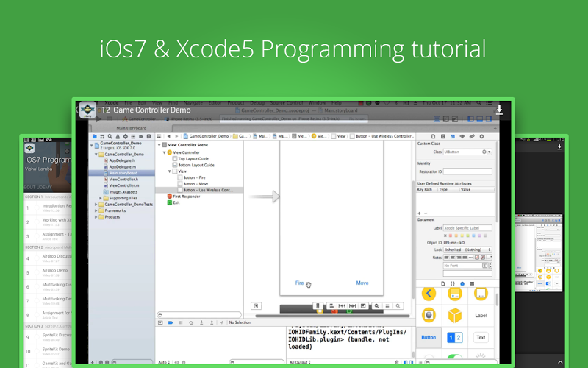
Task: Click the video download arrow icon
Action: tap(499, 110)
